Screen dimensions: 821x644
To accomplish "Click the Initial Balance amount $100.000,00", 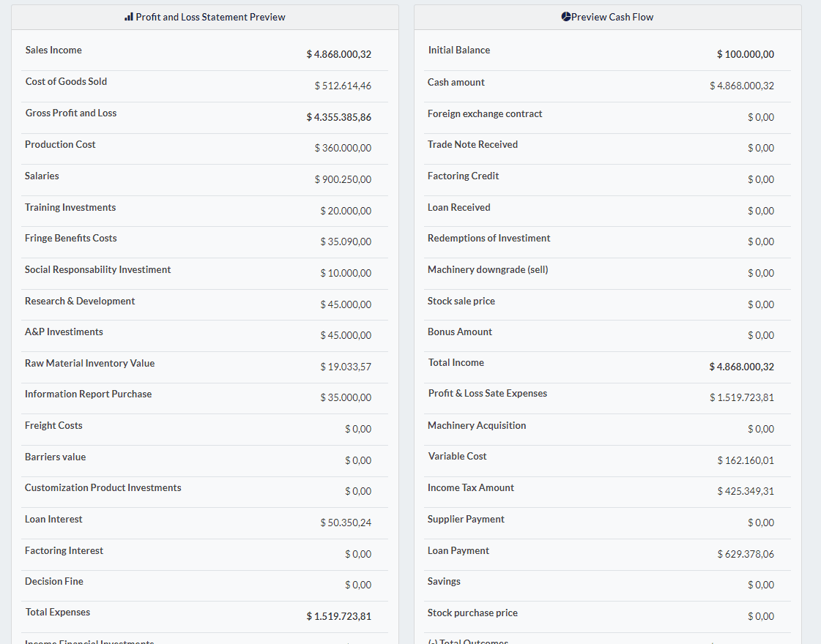I will click(x=745, y=54).
